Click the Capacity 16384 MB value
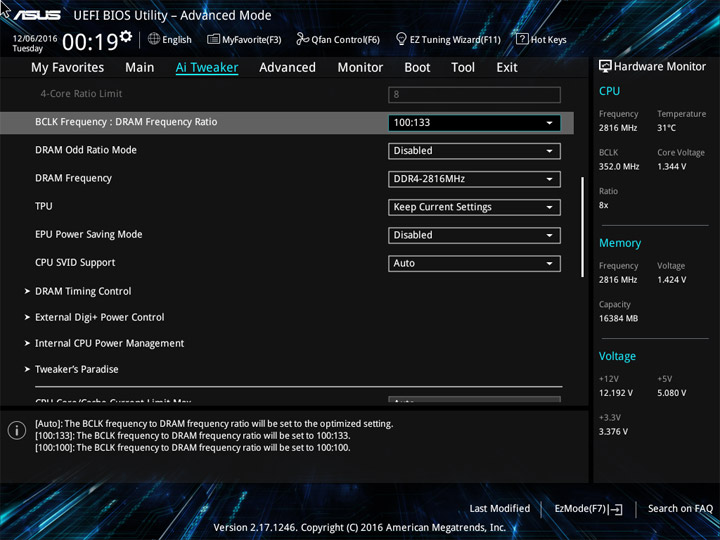This screenshot has height=540, width=720. point(619,318)
